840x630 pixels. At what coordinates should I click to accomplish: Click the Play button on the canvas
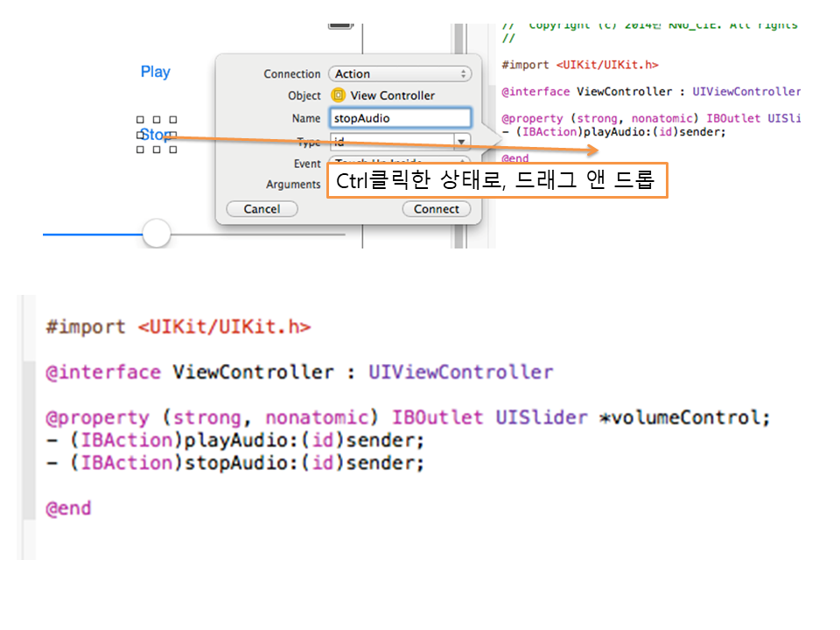click(x=156, y=72)
